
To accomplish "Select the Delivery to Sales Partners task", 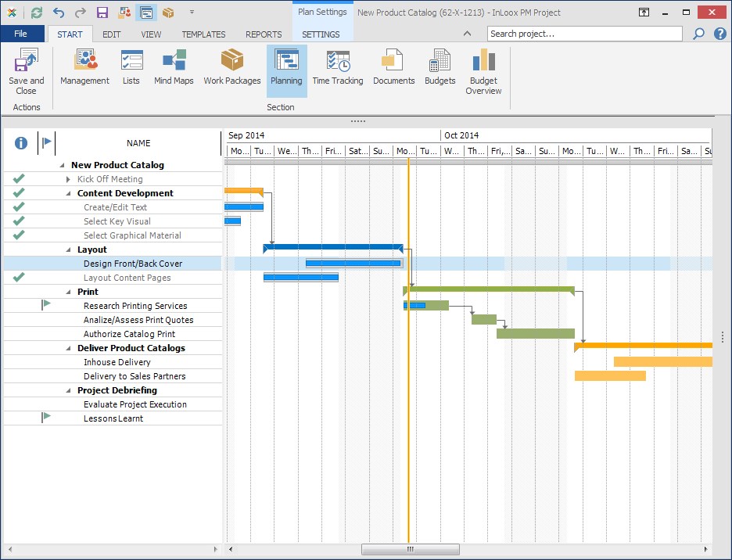I will click(135, 376).
